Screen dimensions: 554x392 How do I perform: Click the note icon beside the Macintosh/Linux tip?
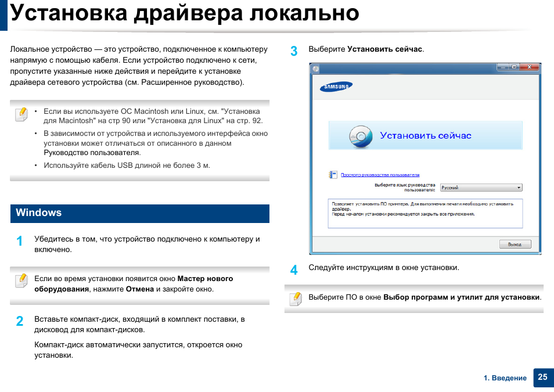(x=21, y=114)
